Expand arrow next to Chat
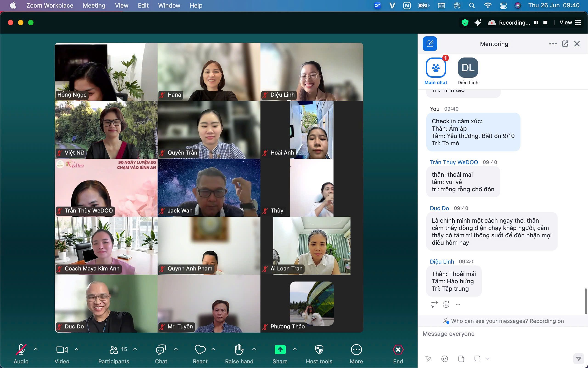The width and height of the screenshot is (588, 368). coord(176,349)
